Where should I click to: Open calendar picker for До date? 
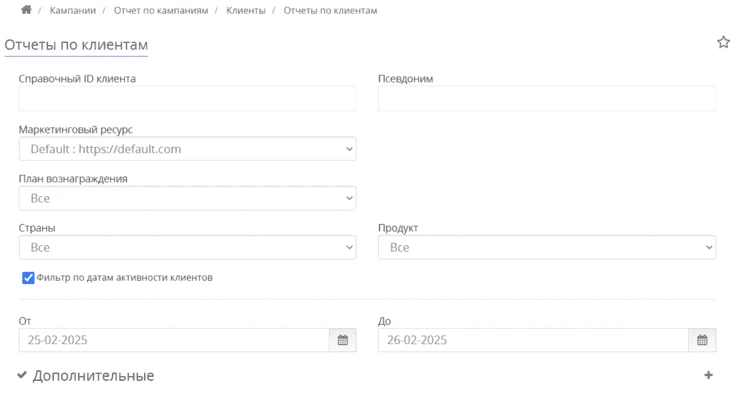702,340
